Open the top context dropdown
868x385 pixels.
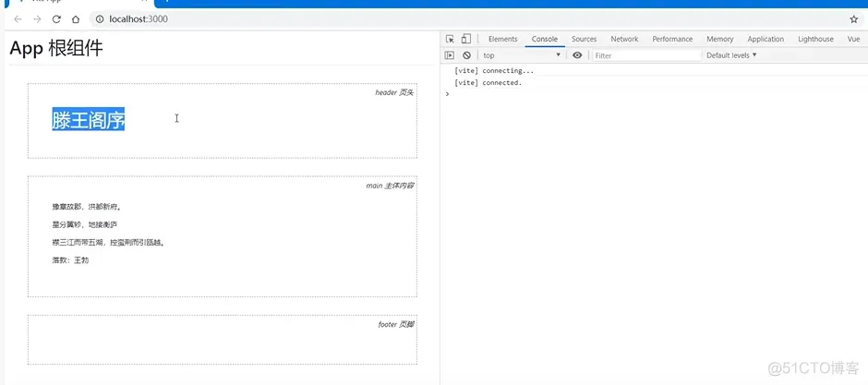click(522, 55)
